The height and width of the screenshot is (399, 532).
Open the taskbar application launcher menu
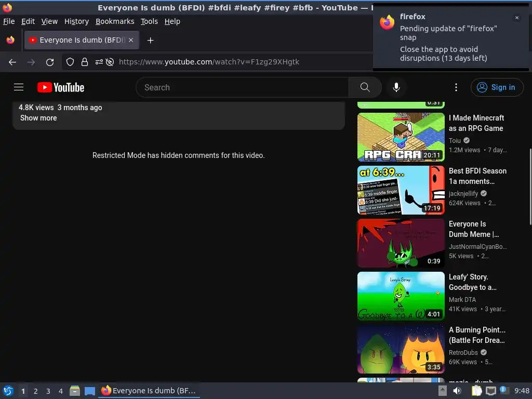coord(8,391)
